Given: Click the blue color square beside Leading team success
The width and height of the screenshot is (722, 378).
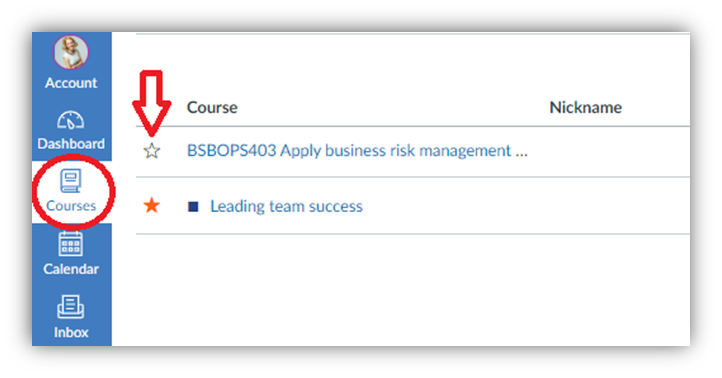Looking at the screenshot, I should 193,207.
